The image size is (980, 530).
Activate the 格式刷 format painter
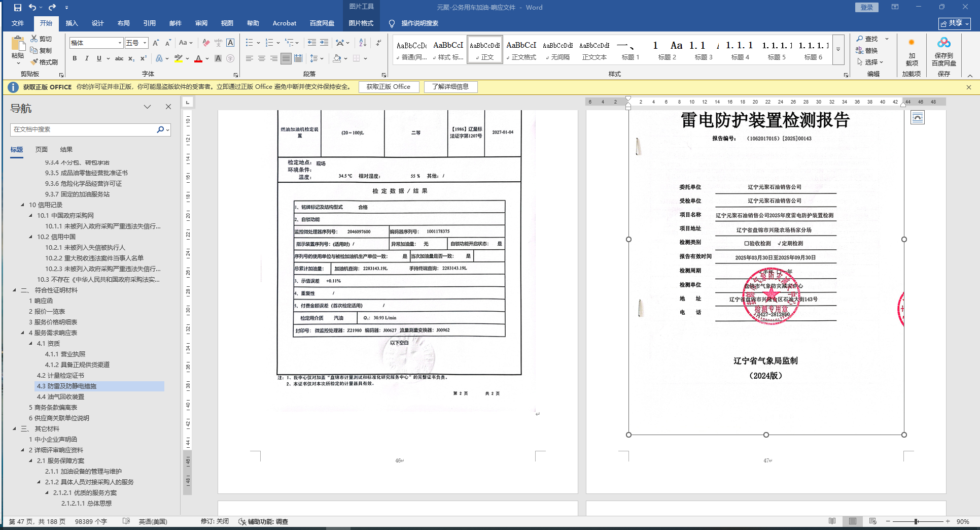pos(44,62)
